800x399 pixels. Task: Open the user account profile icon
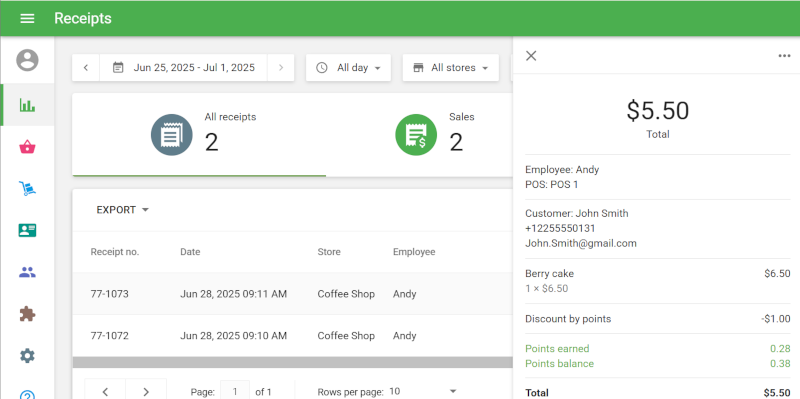coord(27,60)
